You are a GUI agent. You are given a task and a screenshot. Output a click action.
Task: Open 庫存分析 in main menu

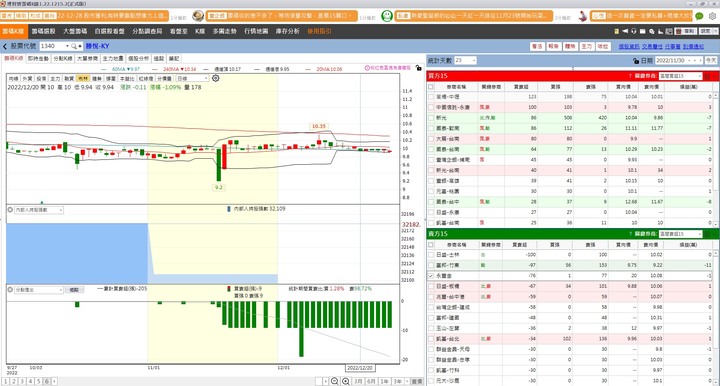(x=287, y=31)
